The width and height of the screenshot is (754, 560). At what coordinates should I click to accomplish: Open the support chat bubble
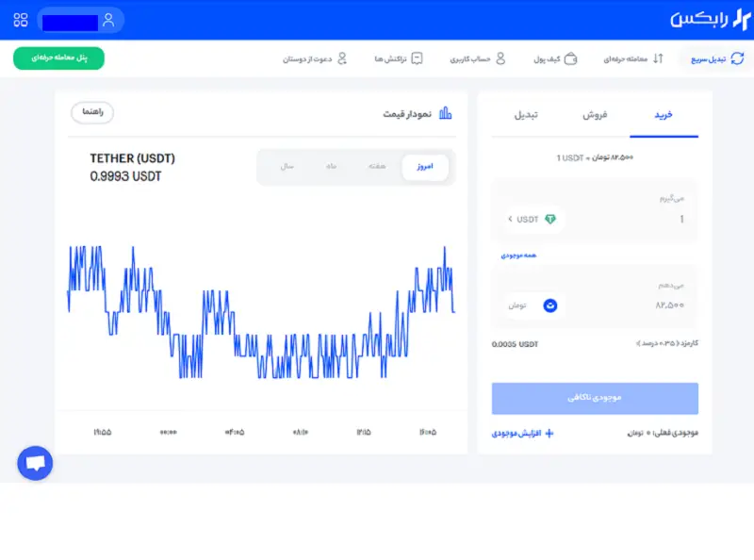[x=35, y=463]
